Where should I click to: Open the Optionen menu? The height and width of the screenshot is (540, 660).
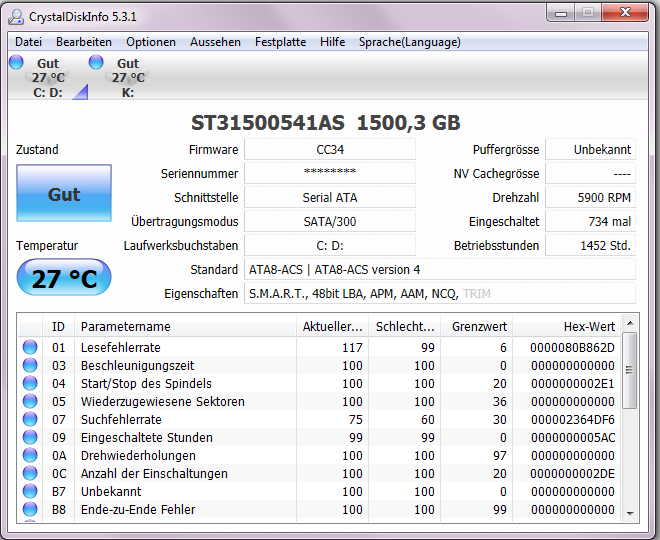click(151, 42)
